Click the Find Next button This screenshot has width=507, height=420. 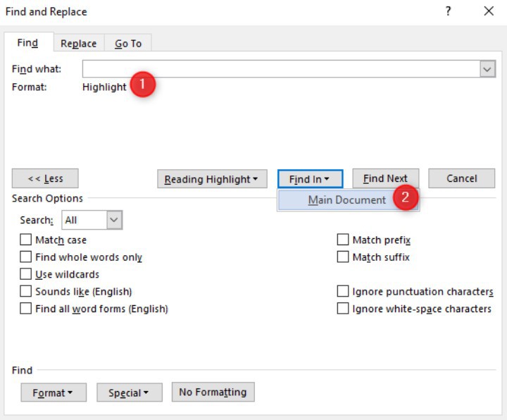(385, 178)
